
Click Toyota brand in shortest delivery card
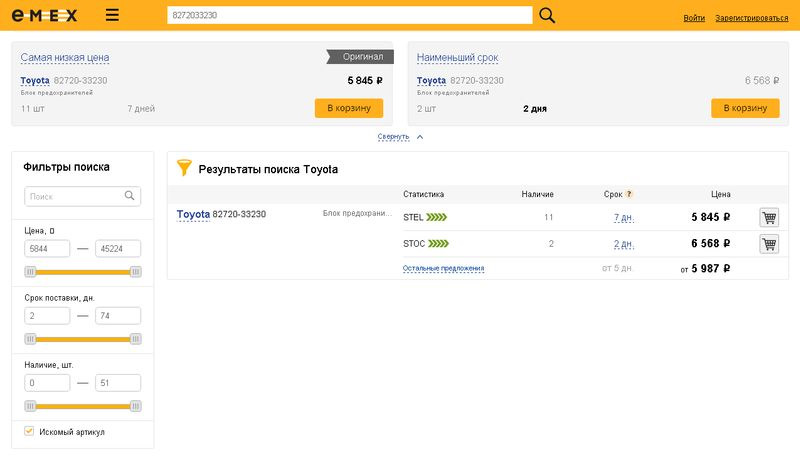(x=431, y=81)
